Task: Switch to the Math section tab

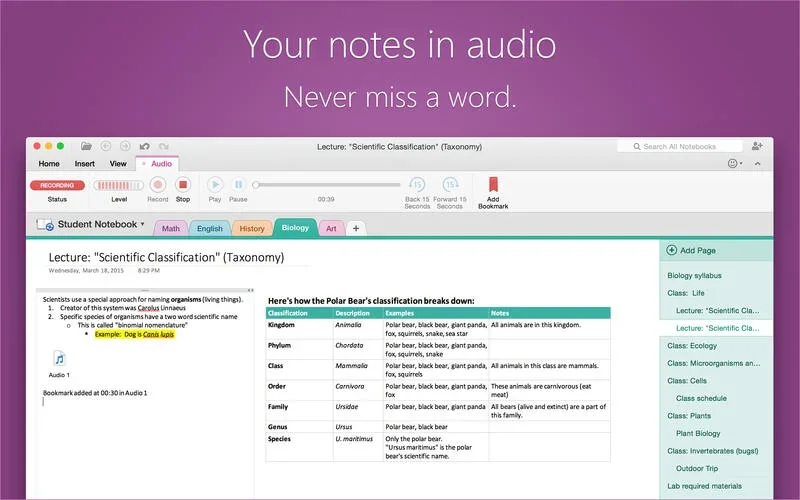Action: point(170,229)
